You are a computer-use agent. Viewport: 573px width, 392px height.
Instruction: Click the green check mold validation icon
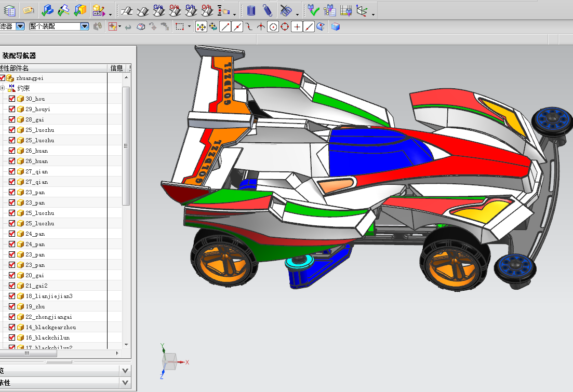click(313, 10)
